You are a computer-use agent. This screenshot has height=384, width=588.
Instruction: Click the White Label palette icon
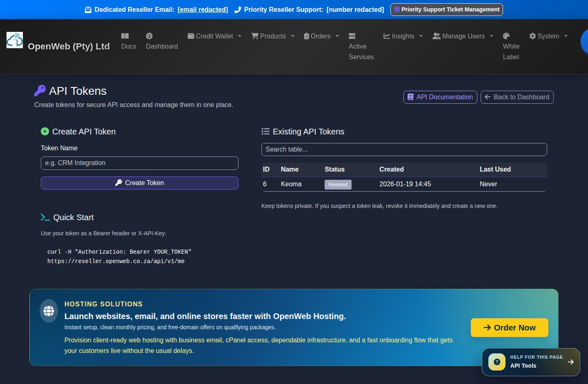click(x=506, y=36)
